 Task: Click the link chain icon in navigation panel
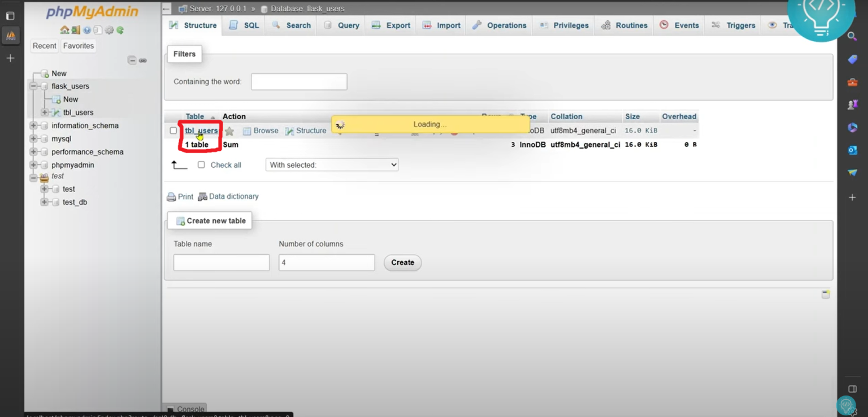[143, 60]
